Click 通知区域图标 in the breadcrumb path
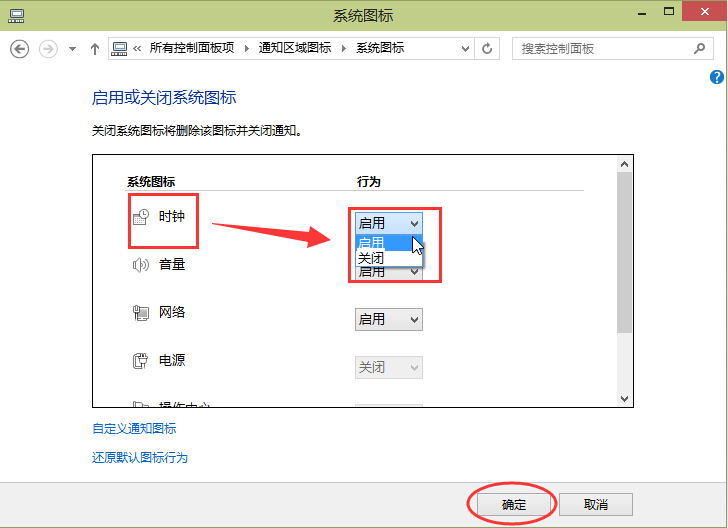 [296, 48]
